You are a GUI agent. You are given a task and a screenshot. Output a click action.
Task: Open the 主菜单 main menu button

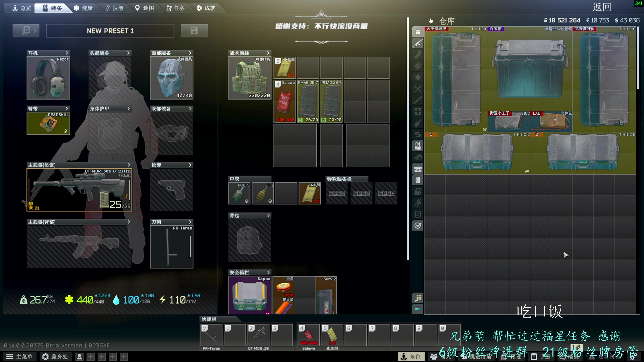point(19,357)
